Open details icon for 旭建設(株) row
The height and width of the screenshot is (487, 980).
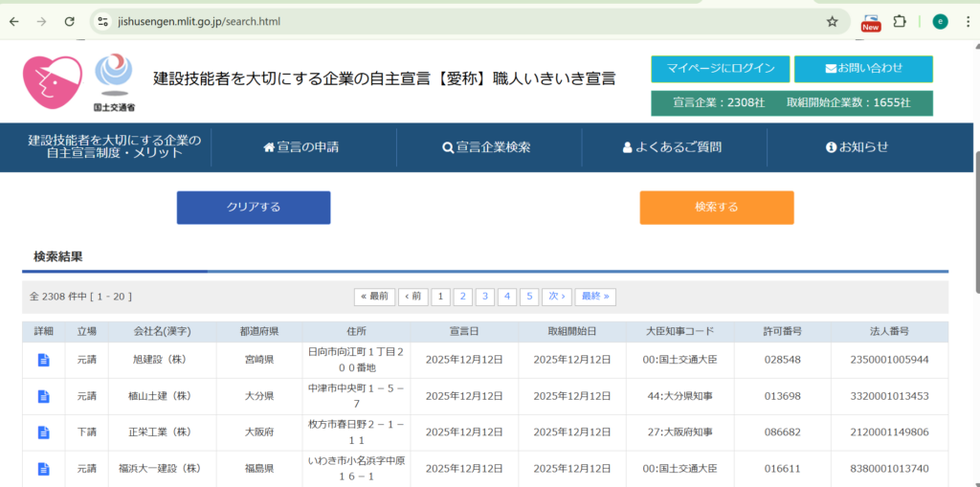click(43, 360)
